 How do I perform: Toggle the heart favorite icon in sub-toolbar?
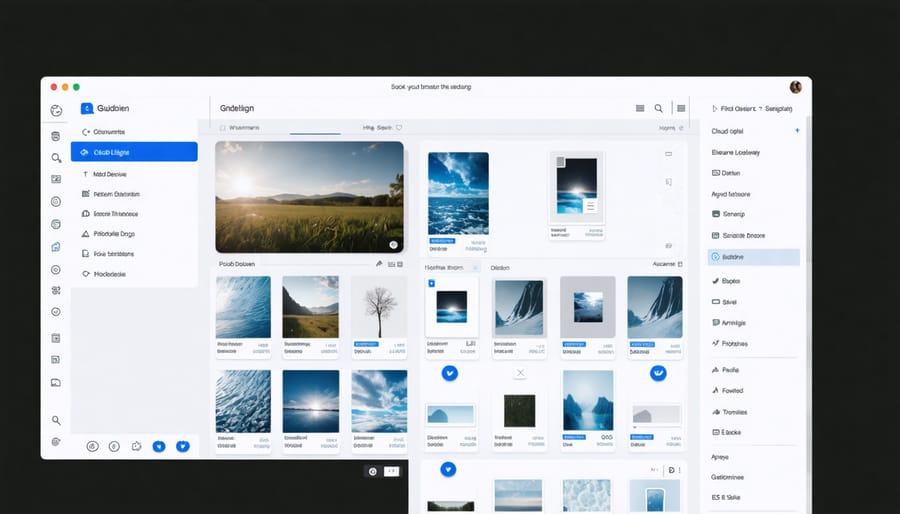[399, 128]
